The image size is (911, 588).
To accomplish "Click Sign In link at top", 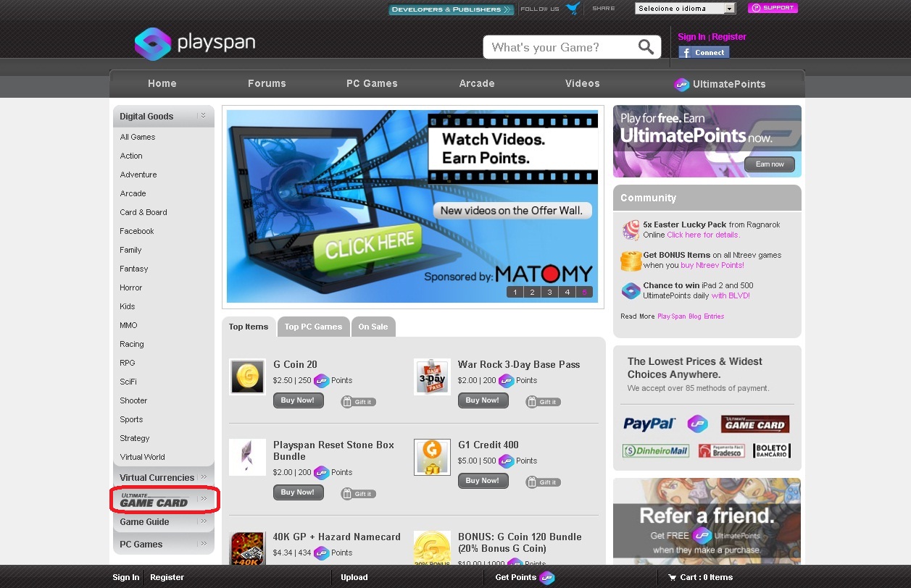I will click(691, 37).
